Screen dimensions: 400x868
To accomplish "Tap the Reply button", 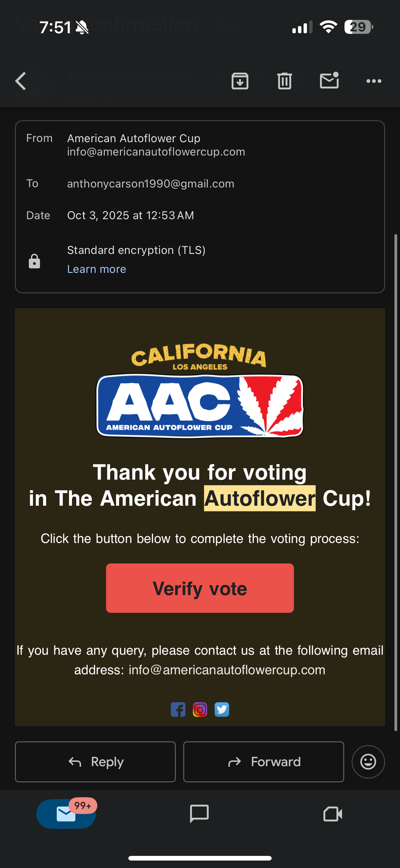I will tap(95, 762).
